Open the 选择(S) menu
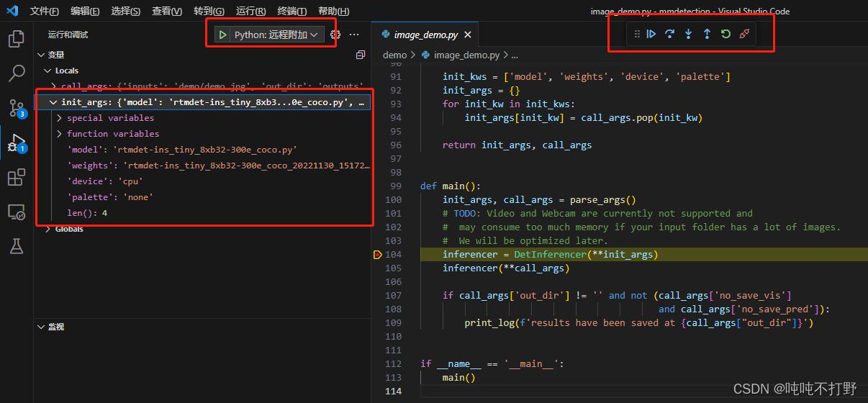868x403 pixels. tap(126, 12)
